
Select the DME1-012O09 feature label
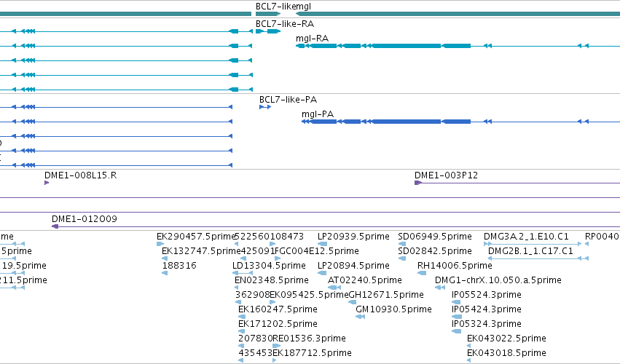(x=85, y=219)
